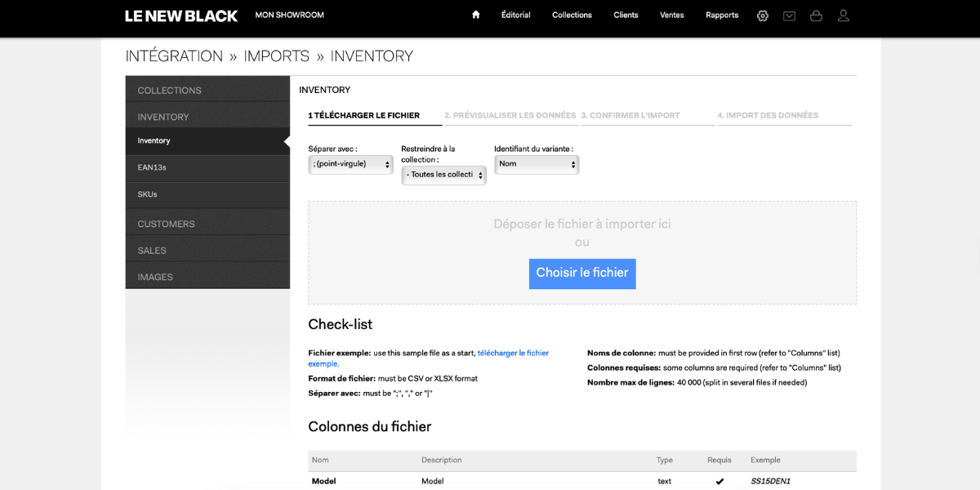980x490 pixels.
Task: Expand INVENTORY sidebar section header
Action: tap(207, 117)
